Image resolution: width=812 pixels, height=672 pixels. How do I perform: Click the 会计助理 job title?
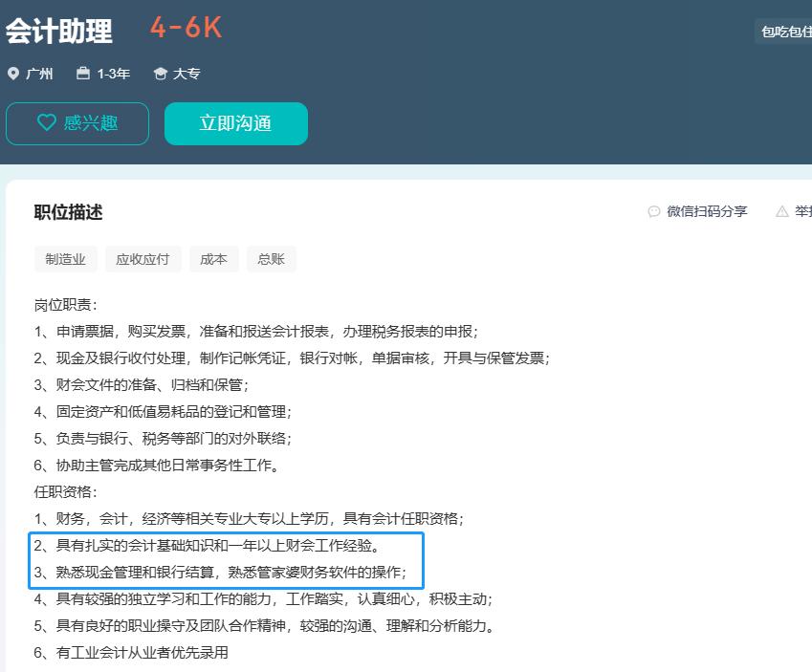[x=59, y=31]
